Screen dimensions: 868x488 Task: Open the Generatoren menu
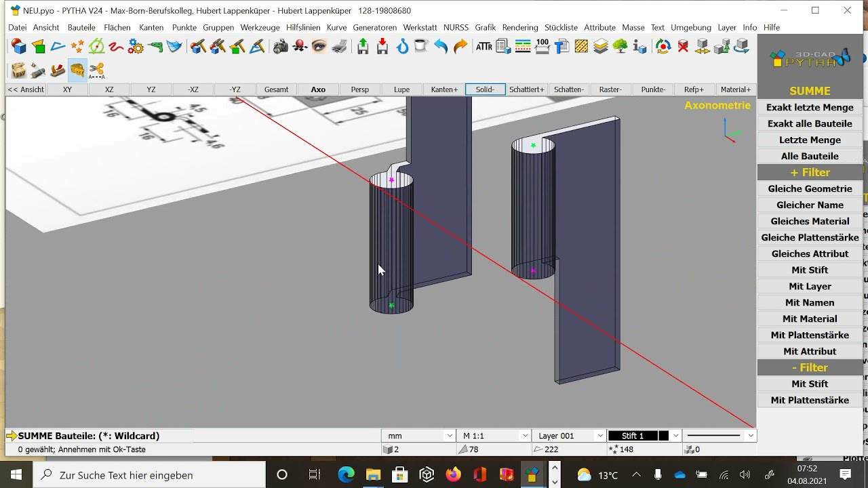(375, 28)
